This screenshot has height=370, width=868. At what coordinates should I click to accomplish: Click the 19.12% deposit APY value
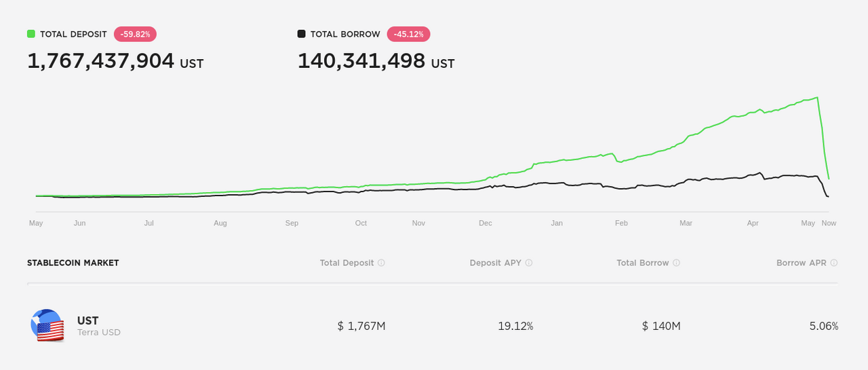tap(515, 326)
